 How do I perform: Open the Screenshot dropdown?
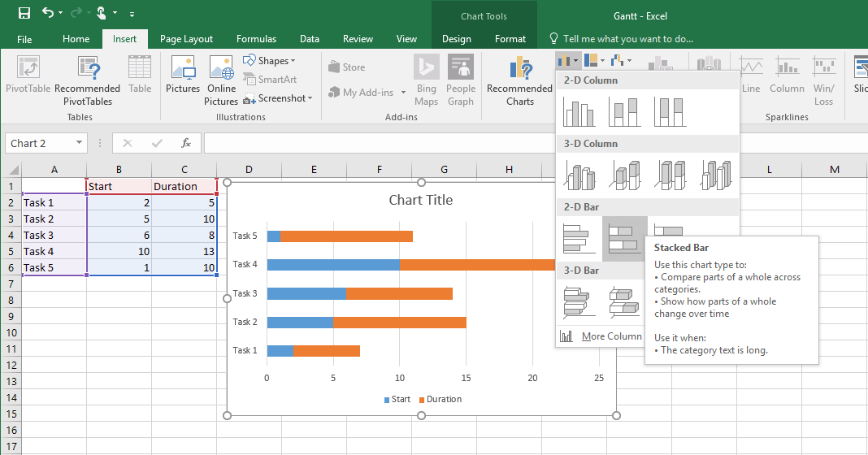click(278, 98)
